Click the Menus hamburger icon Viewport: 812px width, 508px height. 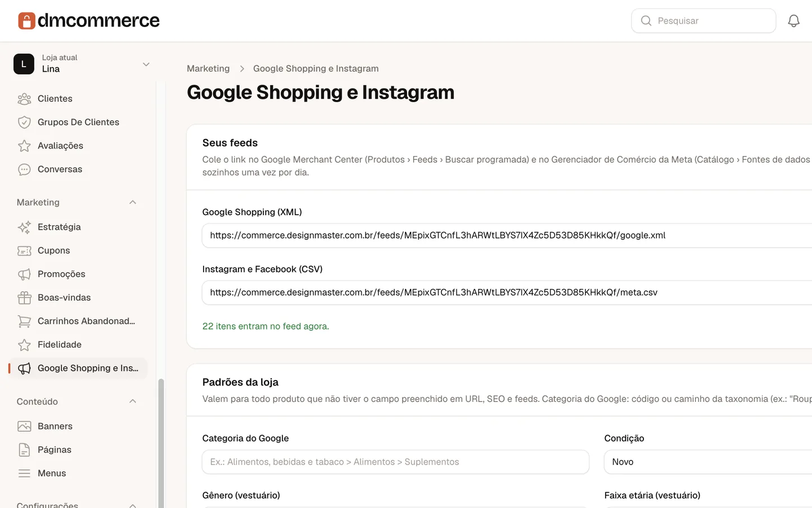coord(24,474)
